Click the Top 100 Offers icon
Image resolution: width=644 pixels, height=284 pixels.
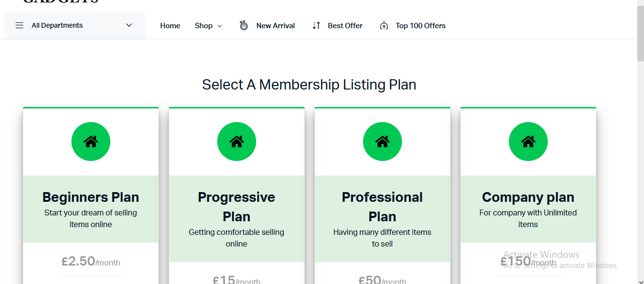(384, 26)
